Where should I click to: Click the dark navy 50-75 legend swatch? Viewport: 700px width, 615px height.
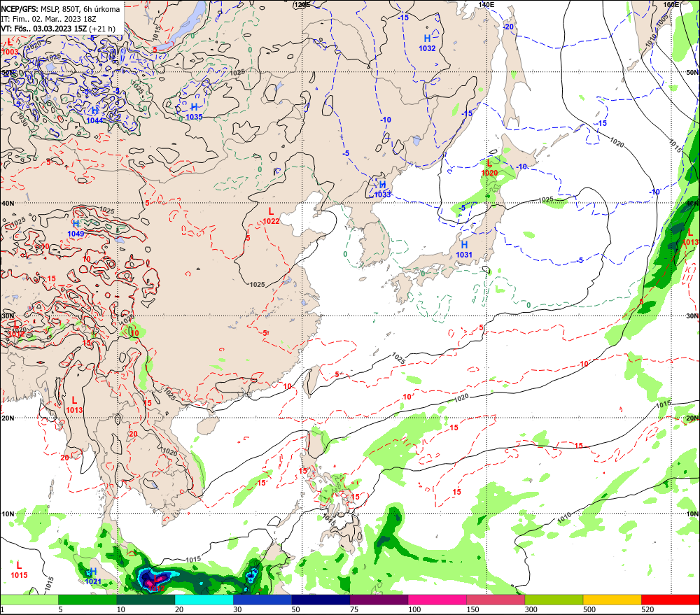[321, 600]
